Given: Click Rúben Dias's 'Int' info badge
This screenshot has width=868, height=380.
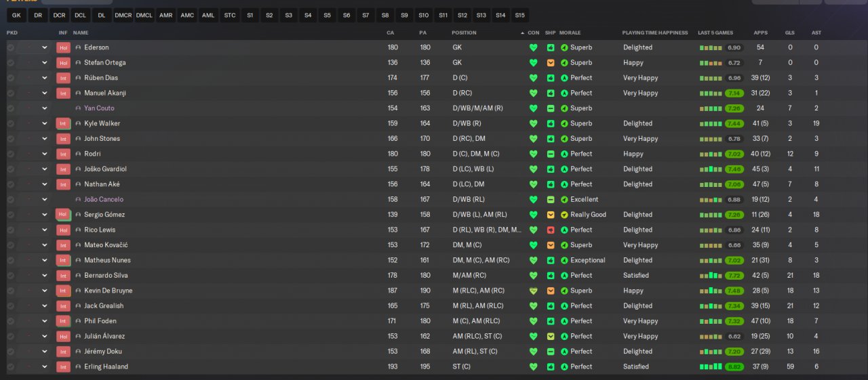Looking at the screenshot, I should pyautogui.click(x=63, y=78).
